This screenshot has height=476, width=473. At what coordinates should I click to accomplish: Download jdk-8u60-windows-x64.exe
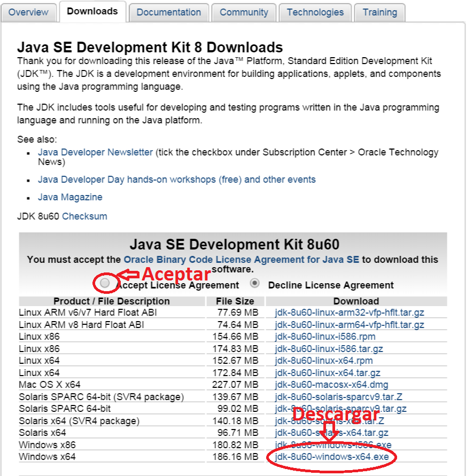(331, 457)
